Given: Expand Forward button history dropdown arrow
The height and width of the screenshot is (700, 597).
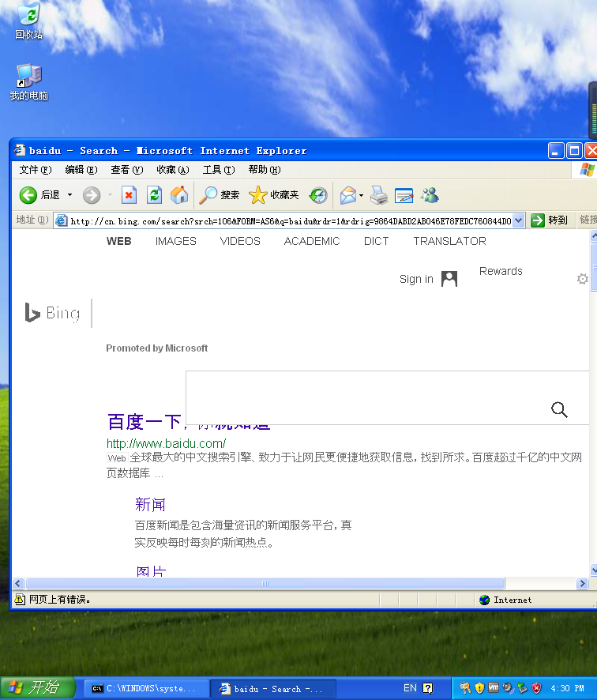Looking at the screenshot, I should tap(110, 195).
